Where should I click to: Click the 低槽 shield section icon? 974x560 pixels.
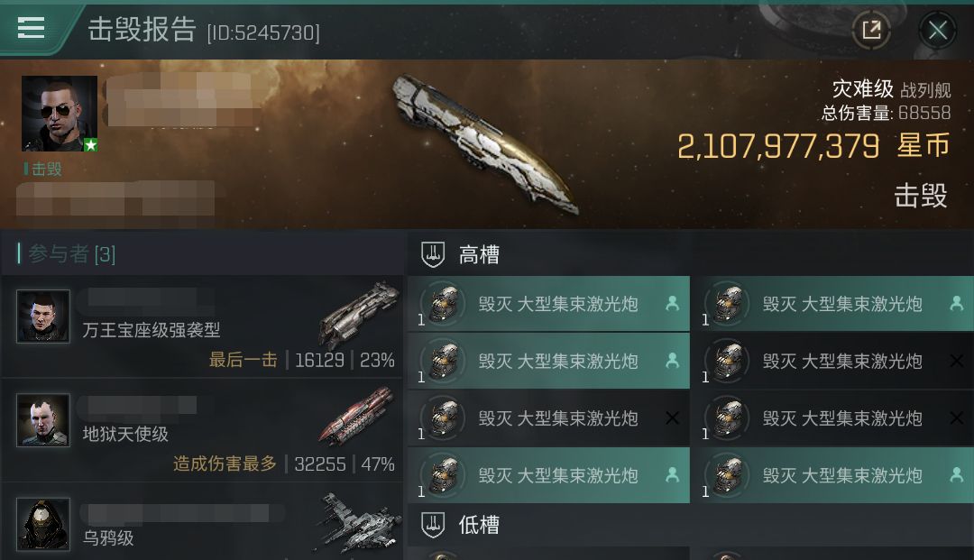tap(433, 525)
